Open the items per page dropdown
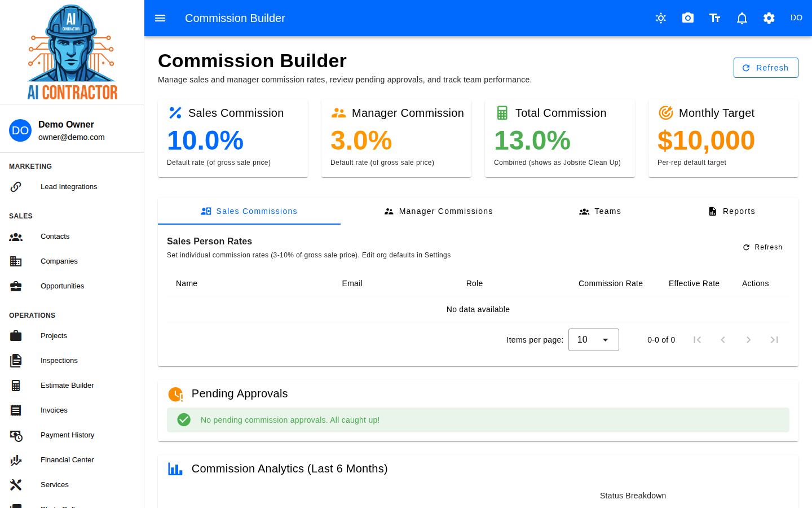The image size is (812, 508). click(x=594, y=340)
